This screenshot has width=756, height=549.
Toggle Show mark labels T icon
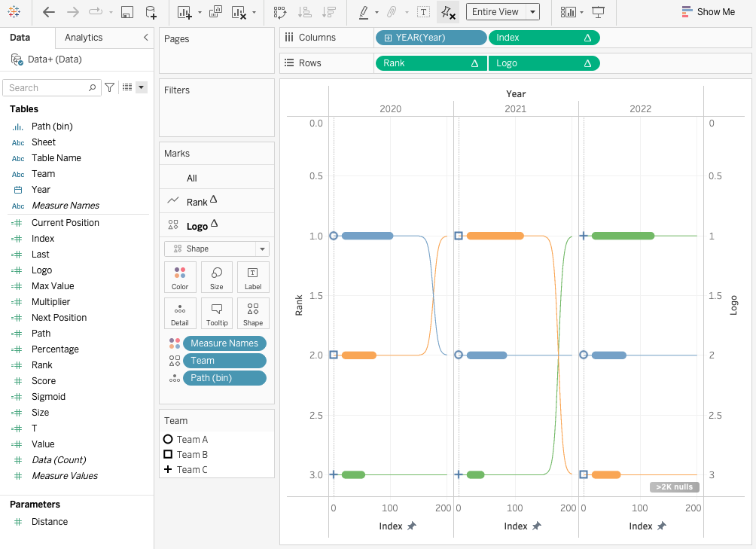[x=423, y=12]
